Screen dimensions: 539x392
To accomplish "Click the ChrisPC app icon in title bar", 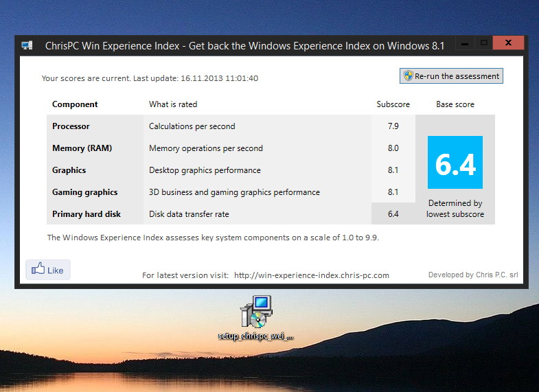I will click(27, 45).
